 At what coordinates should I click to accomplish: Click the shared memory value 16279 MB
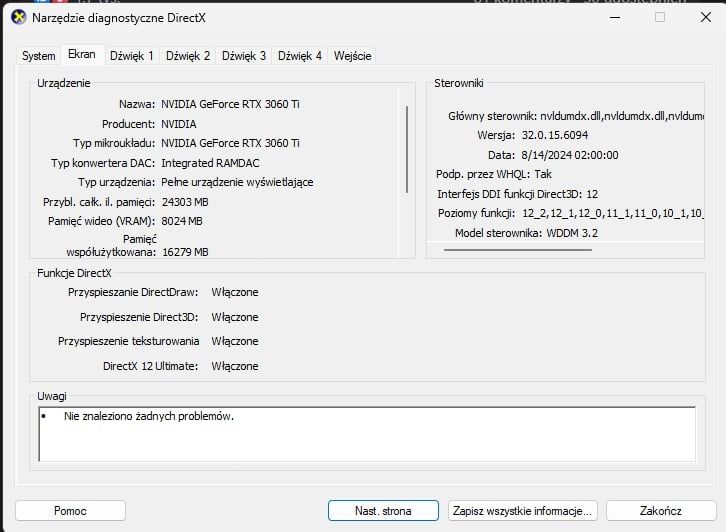tap(185, 252)
